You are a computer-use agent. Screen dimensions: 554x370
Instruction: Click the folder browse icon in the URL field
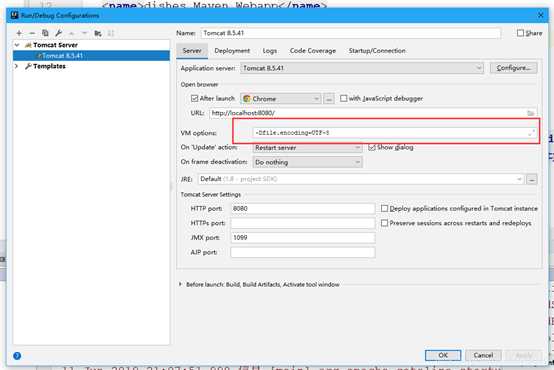(x=530, y=113)
